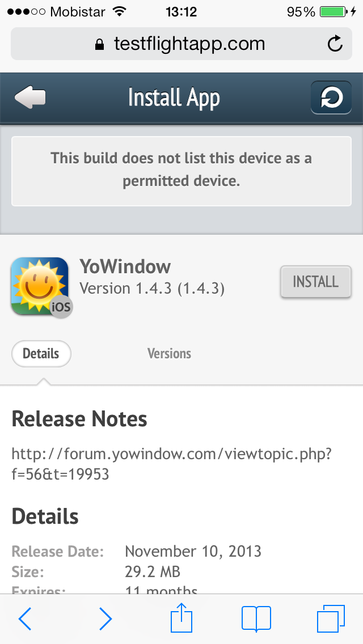363x644 pixels.
Task: Tap the TestFlight back arrow in header
Action: click(30, 98)
